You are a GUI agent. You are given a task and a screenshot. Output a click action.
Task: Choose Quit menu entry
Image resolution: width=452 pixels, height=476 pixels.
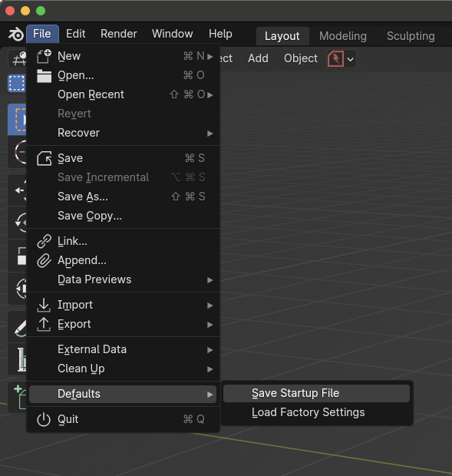pyautogui.click(x=123, y=419)
